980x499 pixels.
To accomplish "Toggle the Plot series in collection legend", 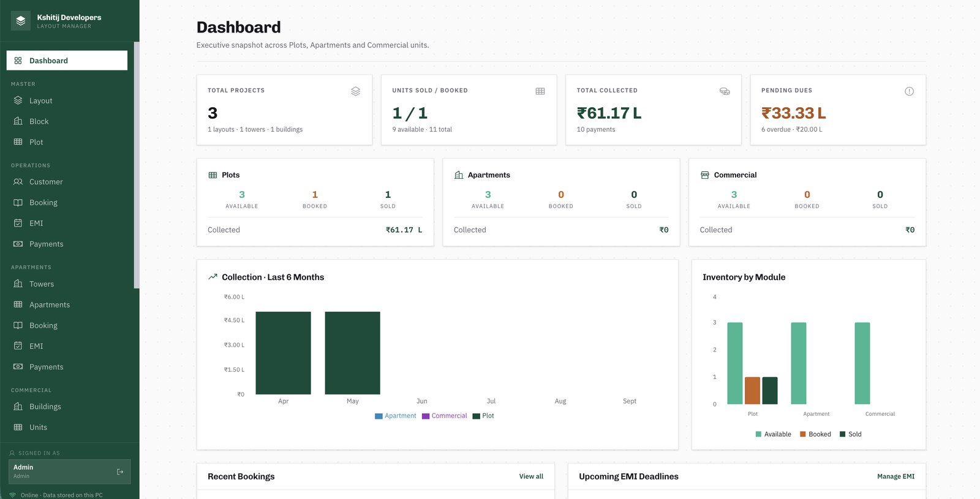I will click(483, 416).
